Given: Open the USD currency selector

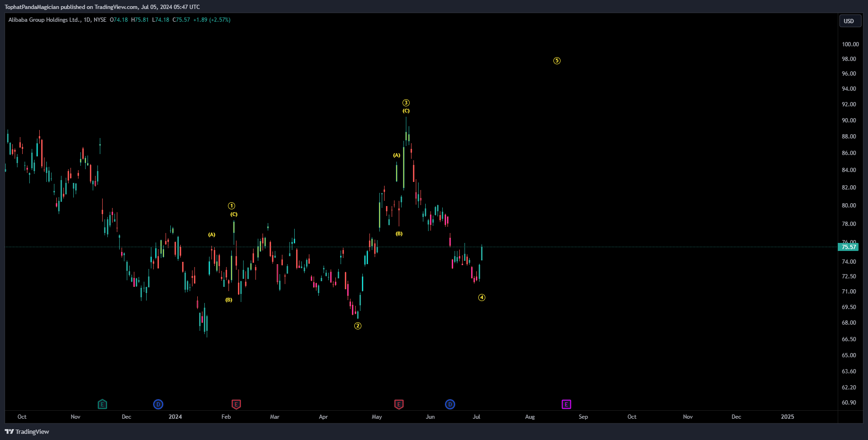Looking at the screenshot, I should (850, 21).
